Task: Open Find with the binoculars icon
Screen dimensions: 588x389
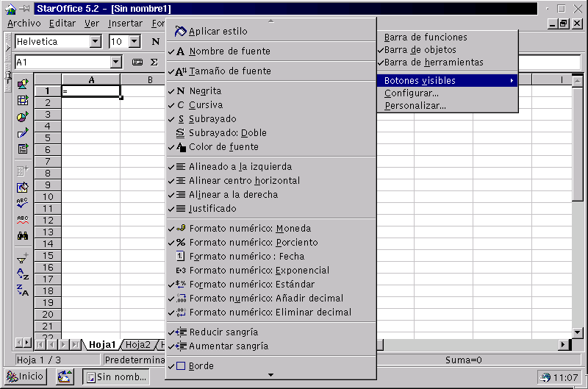Action: point(23,236)
